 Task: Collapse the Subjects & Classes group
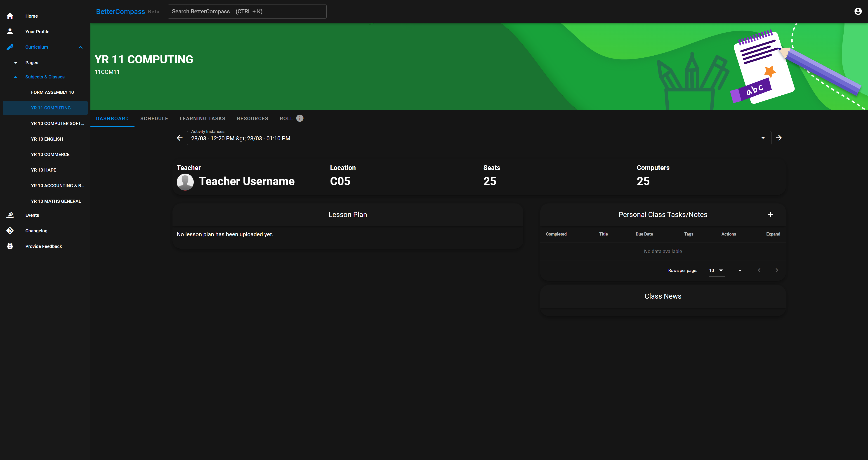coord(16,77)
